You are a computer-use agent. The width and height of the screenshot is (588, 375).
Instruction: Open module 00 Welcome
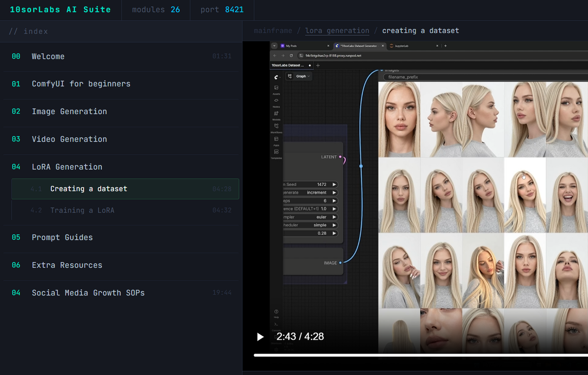click(x=121, y=56)
